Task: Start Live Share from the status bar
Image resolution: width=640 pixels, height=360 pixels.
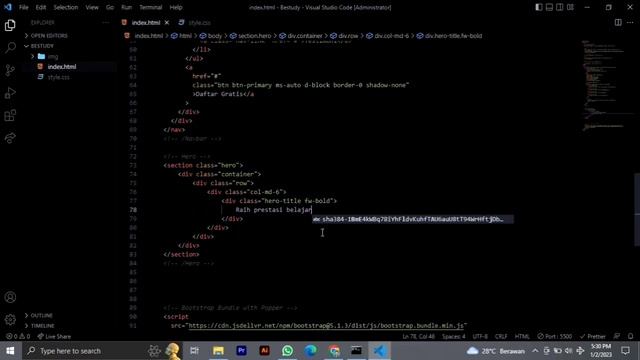Action: pyautogui.click(x=54, y=336)
